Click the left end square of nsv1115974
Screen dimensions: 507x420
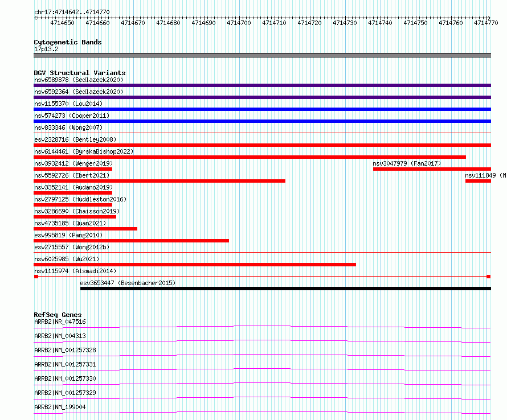click(36, 277)
